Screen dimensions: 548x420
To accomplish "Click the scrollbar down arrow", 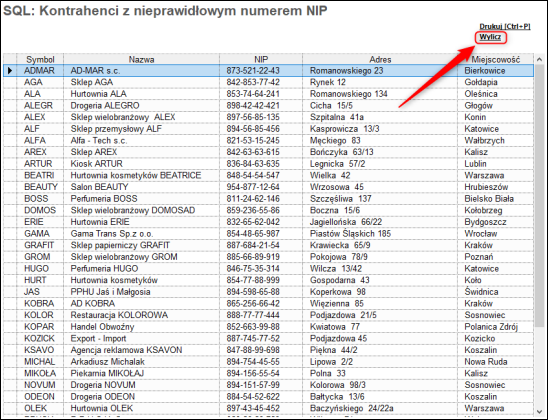I will (x=539, y=412).
